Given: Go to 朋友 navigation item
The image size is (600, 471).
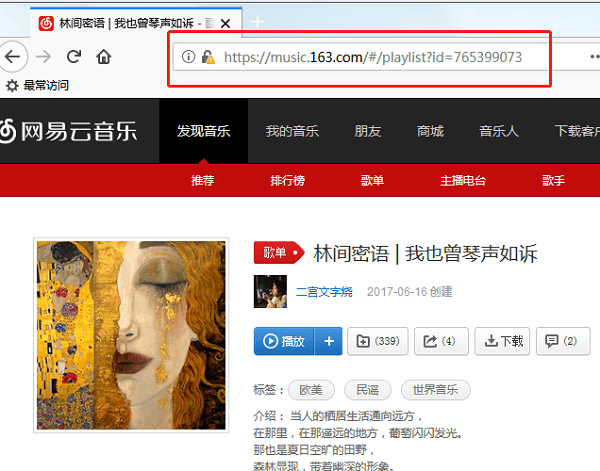Looking at the screenshot, I should [368, 131].
